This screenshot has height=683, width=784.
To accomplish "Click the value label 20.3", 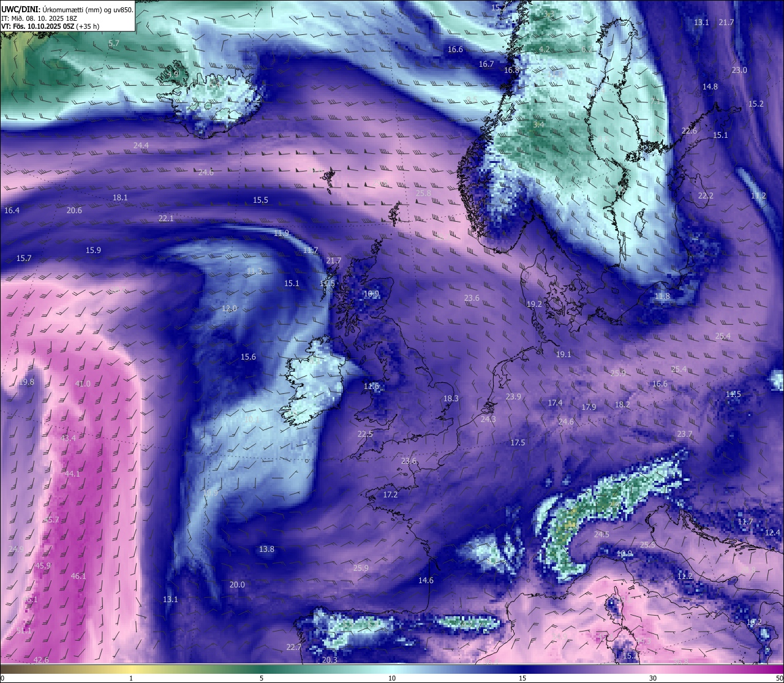I will tap(329, 660).
